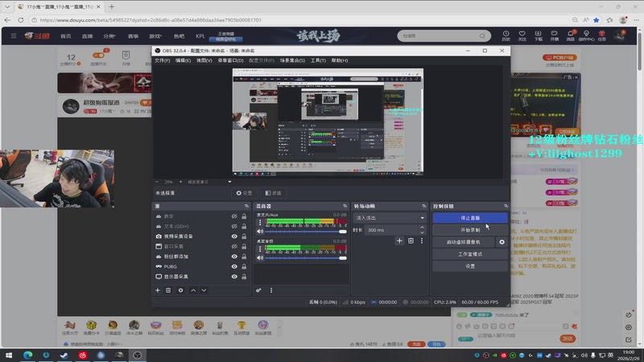Open Steam from the taskbar
Viewport: 644px width, 362px height.
[x=64, y=355]
